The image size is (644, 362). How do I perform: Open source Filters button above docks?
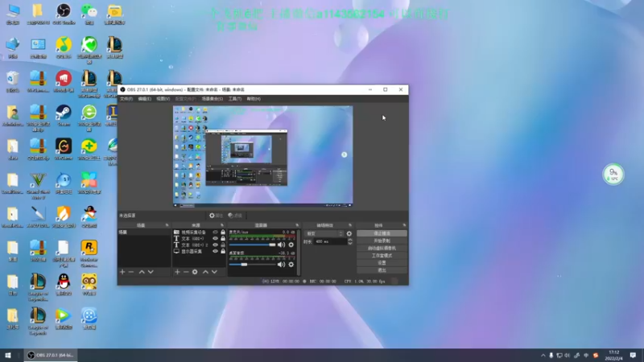[235, 216]
